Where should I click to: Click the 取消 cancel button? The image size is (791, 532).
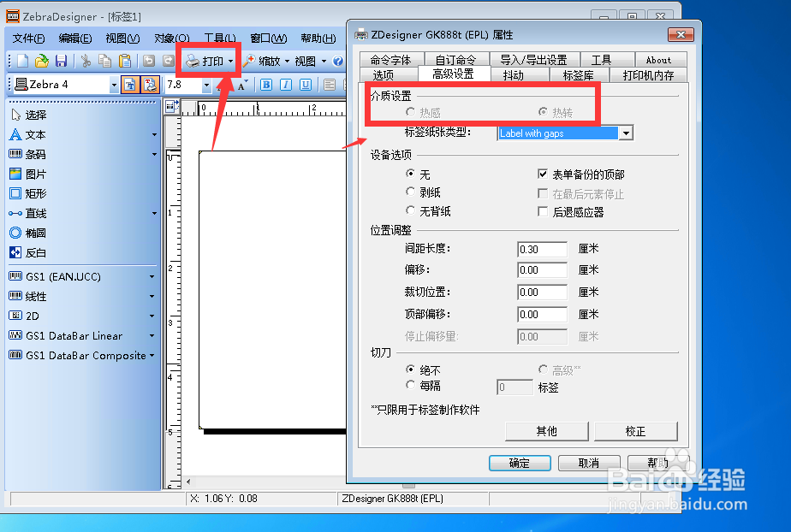(x=589, y=463)
